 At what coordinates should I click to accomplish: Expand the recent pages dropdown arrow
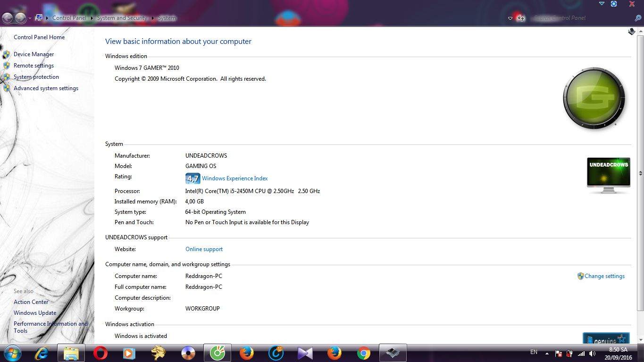(30, 18)
